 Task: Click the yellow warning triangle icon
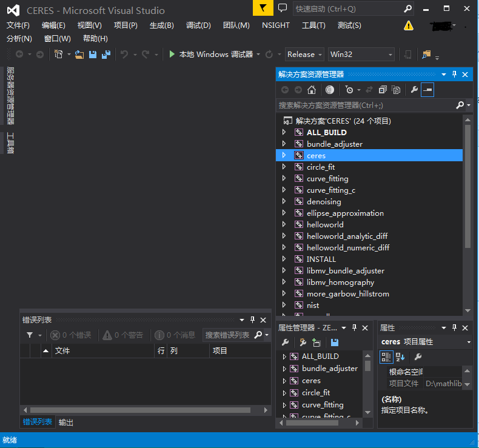point(408,25)
